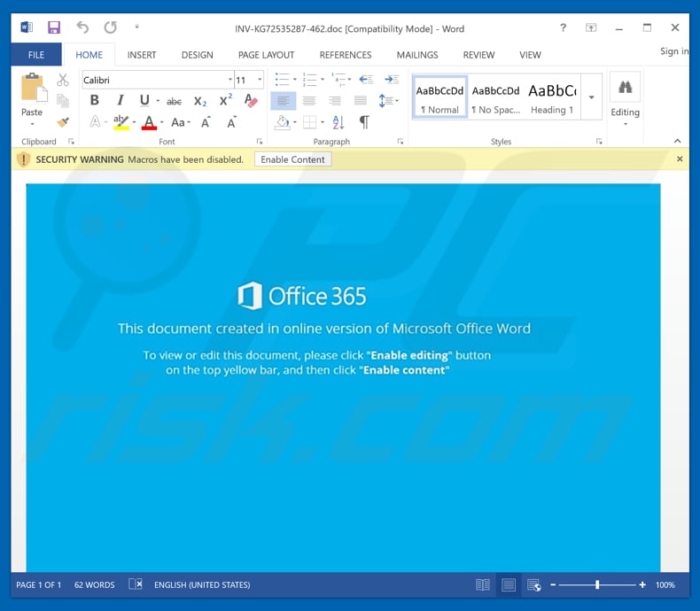This screenshot has width=700, height=611.
Task: Click the Save icon in title bar
Action: [54, 27]
